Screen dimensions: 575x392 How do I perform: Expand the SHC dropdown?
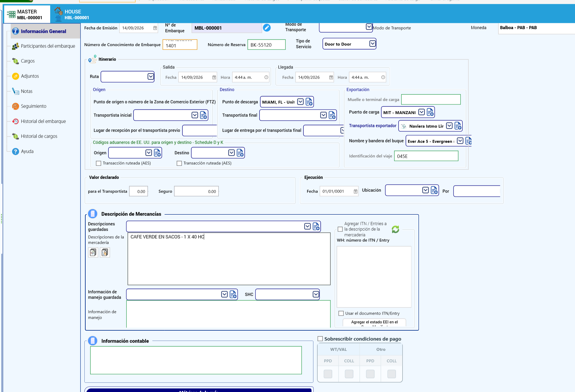click(x=316, y=295)
